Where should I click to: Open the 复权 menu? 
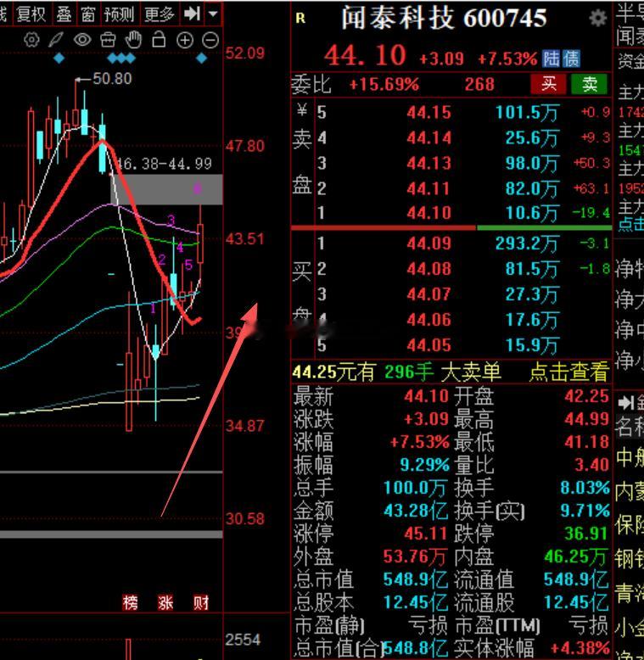pos(31,14)
